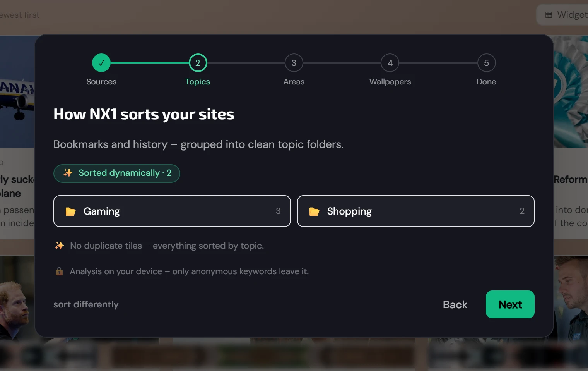Image resolution: width=588 pixels, height=371 pixels.
Task: Click the text Bookmarks and history subtitle
Action: [198, 144]
